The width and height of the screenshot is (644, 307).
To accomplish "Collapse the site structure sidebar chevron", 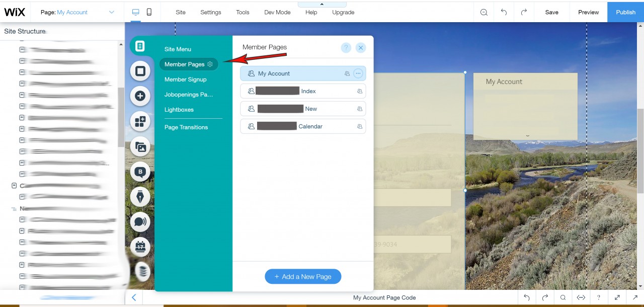I will tap(134, 297).
